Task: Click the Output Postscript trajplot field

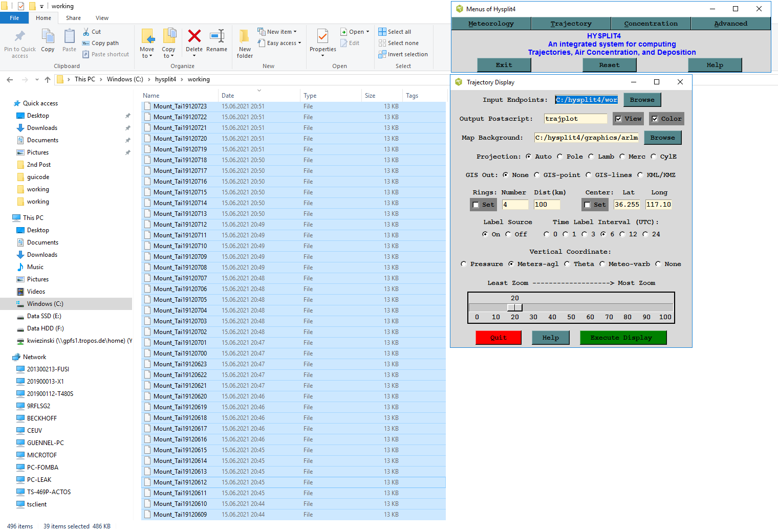Action: pos(576,119)
